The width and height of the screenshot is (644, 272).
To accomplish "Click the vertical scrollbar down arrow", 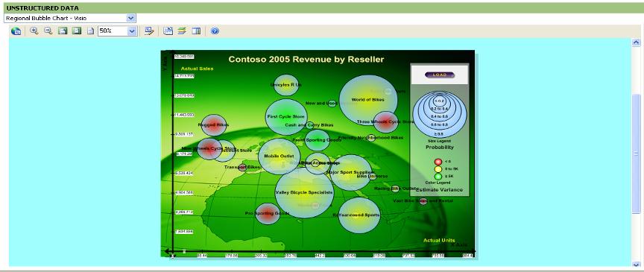I will click(636, 265).
